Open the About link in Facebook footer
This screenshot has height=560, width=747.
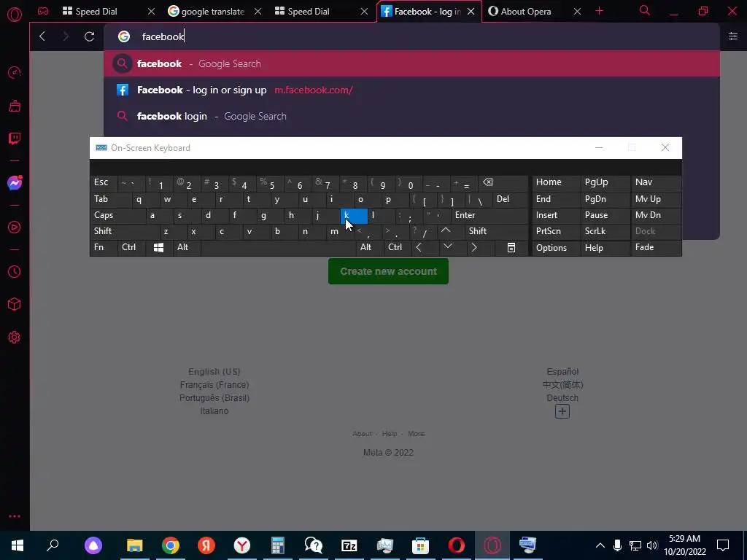pos(362,434)
